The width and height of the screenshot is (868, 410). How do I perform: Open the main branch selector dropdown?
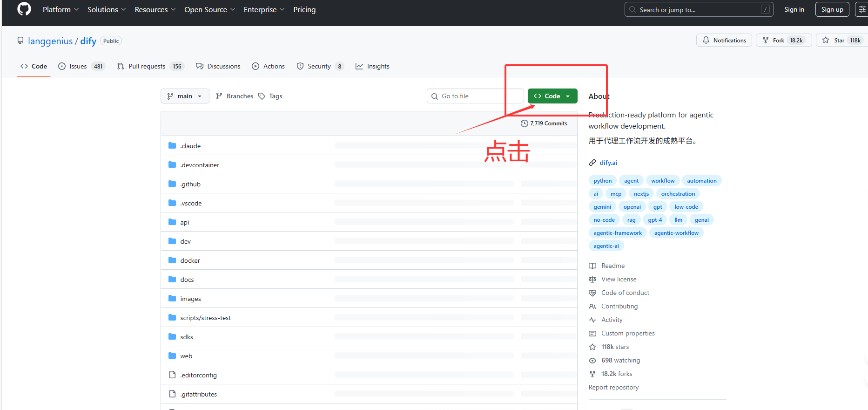point(185,96)
